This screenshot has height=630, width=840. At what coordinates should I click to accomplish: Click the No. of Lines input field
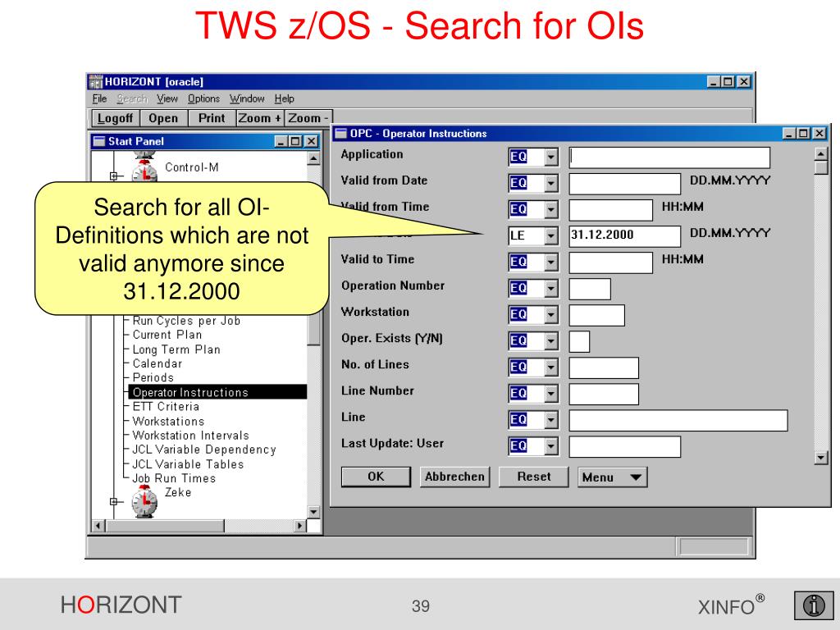[x=604, y=367]
